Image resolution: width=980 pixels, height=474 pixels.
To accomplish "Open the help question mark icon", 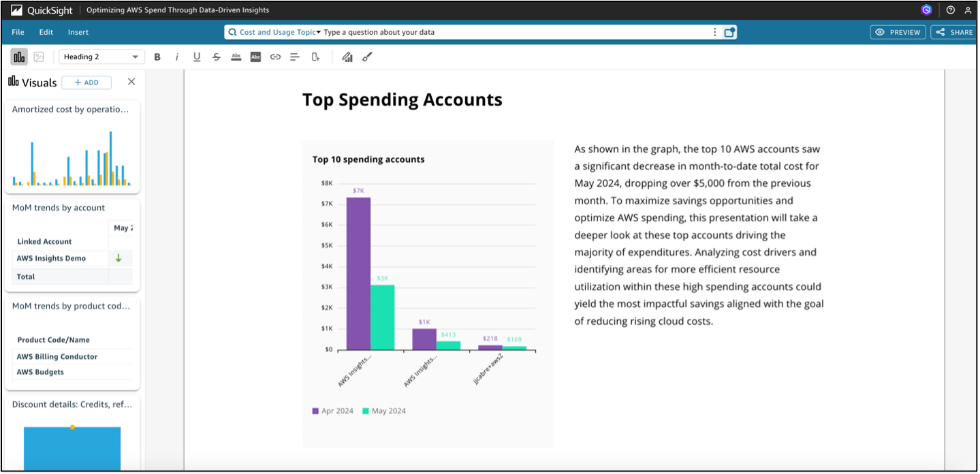I will [x=950, y=10].
